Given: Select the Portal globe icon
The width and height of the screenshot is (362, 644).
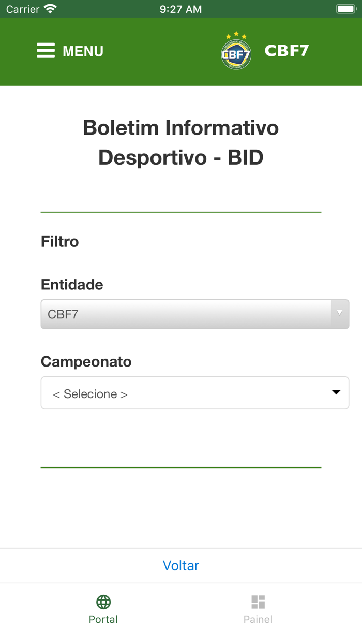Looking at the screenshot, I should coord(103,602).
